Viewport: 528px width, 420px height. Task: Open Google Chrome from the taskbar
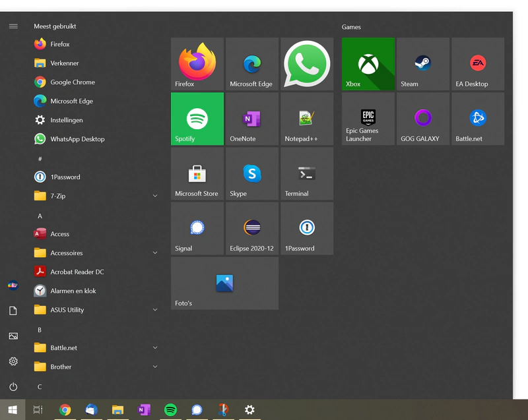pos(65,409)
